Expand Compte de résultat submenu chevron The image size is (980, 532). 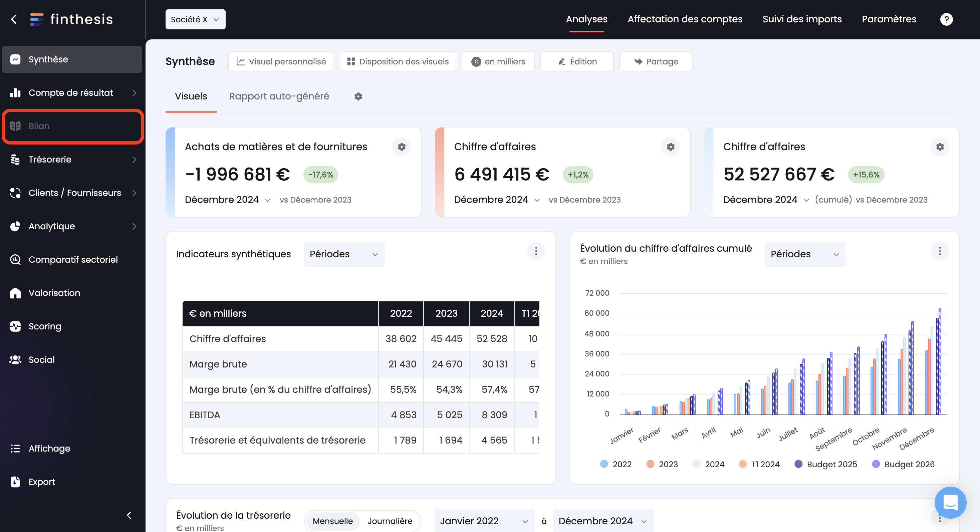click(134, 92)
